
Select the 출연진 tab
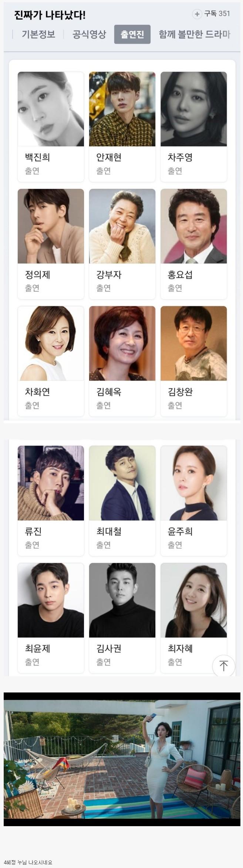point(132,34)
